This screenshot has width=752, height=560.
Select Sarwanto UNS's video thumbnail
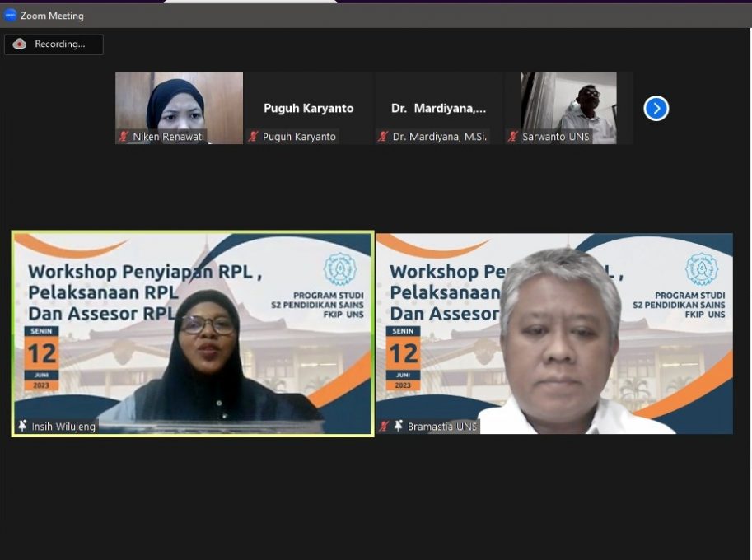[x=568, y=102]
